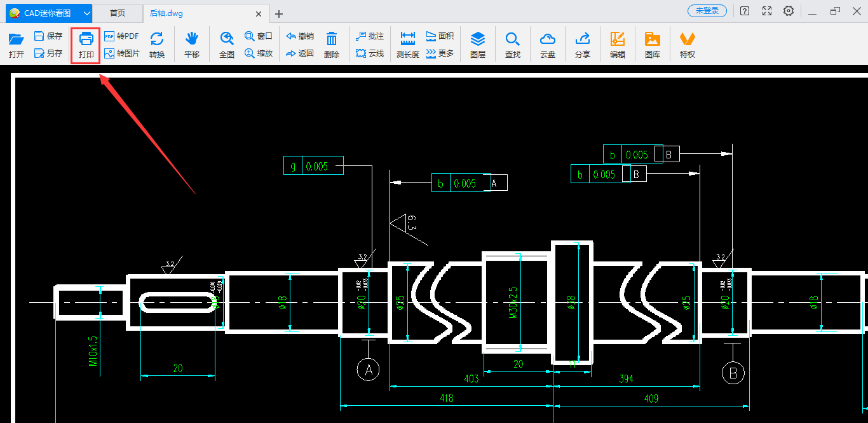The height and width of the screenshot is (423, 868).
Task: Open 更多 measurement tools
Action: click(x=440, y=53)
